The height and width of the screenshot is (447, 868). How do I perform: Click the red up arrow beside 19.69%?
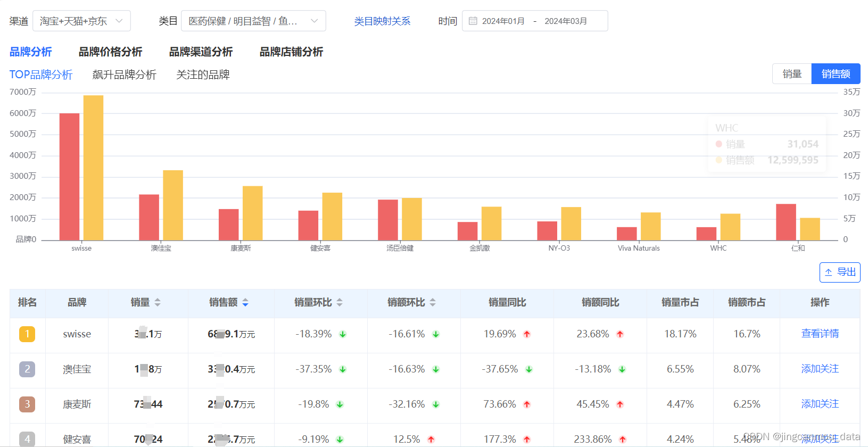click(x=527, y=334)
